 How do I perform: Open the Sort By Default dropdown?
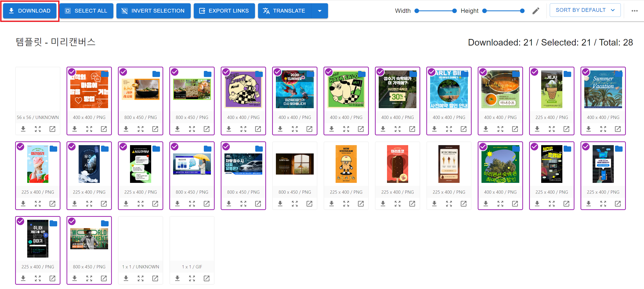[x=585, y=10]
